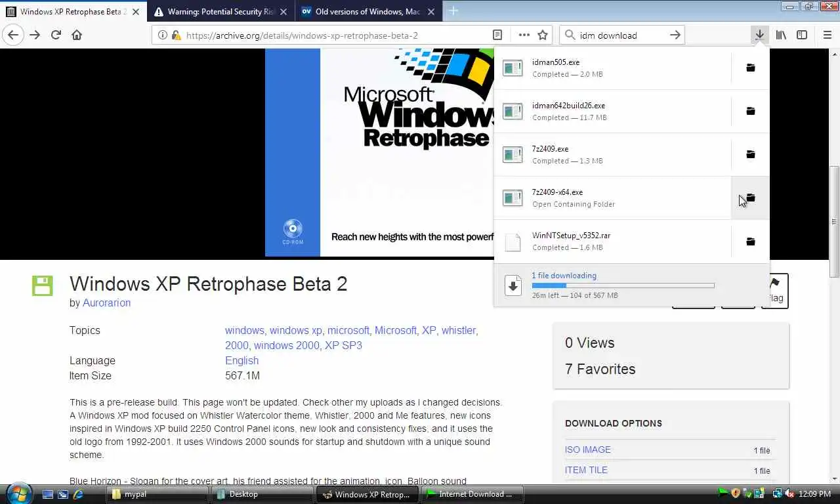Click the download progress bar

(623, 285)
